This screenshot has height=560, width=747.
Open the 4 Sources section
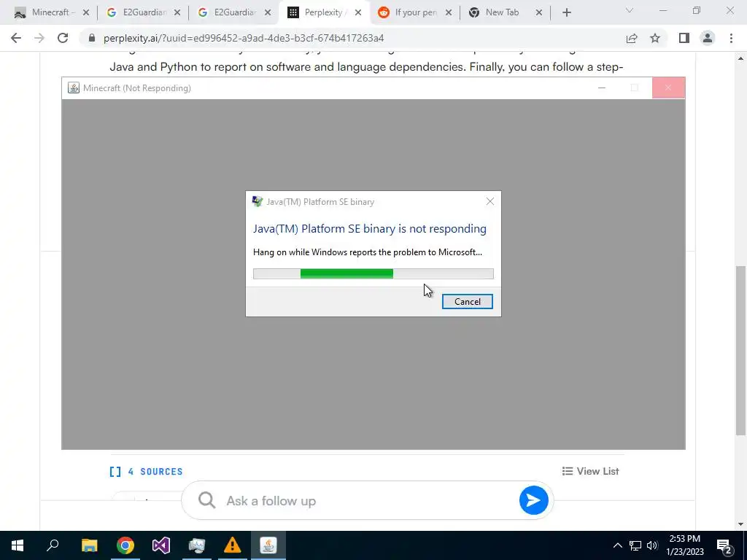(146, 472)
